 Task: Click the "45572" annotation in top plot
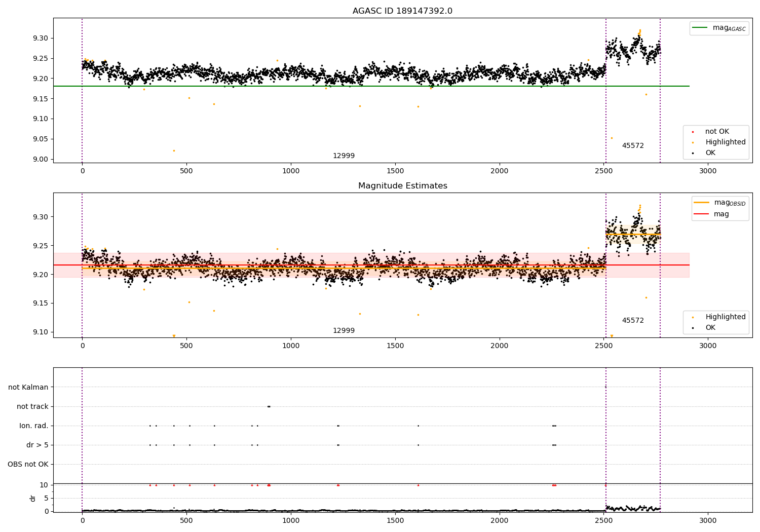(x=633, y=146)
